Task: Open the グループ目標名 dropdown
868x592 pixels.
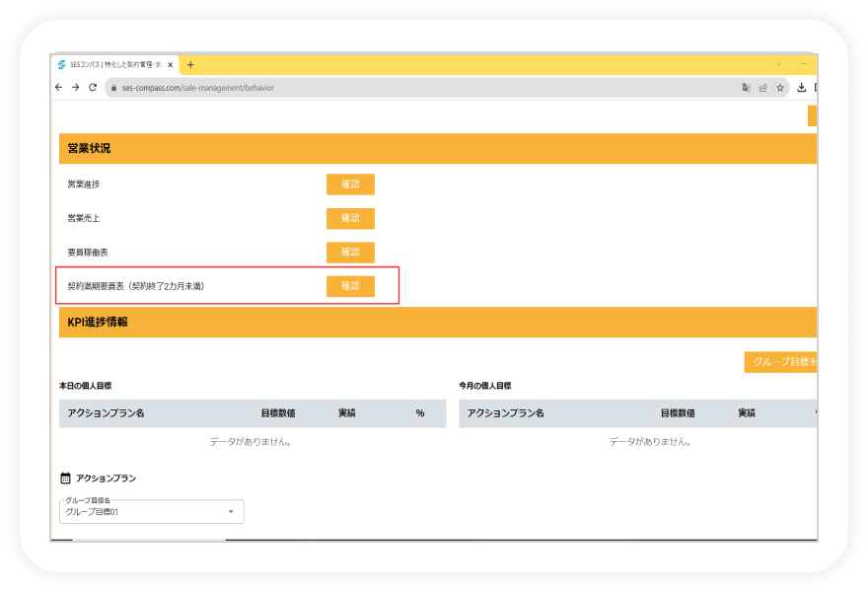Action: coord(152,512)
